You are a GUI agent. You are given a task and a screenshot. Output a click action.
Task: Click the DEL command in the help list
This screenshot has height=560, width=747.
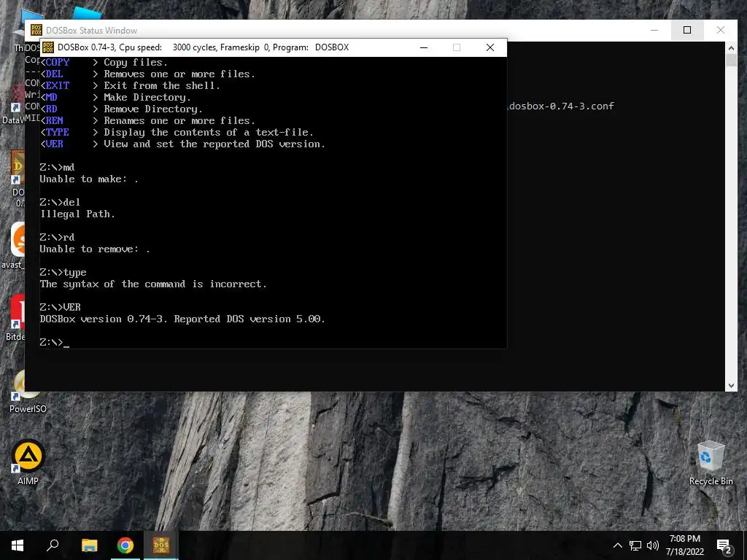coord(54,74)
